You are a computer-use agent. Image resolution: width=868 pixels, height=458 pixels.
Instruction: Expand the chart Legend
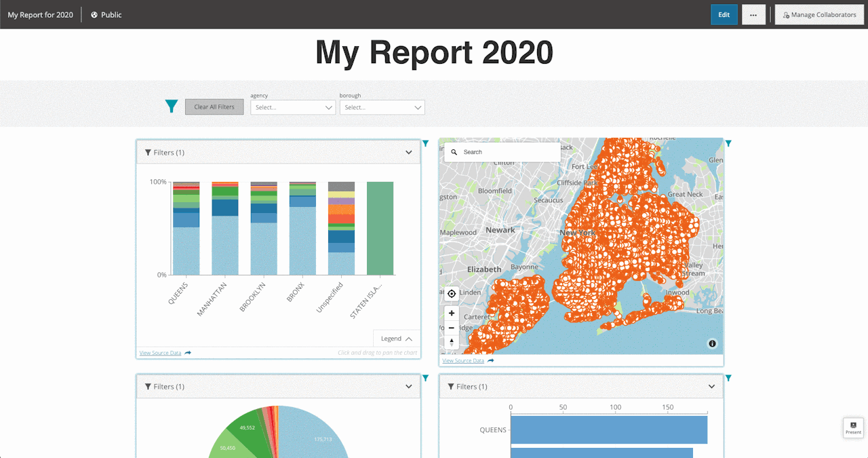coord(397,339)
